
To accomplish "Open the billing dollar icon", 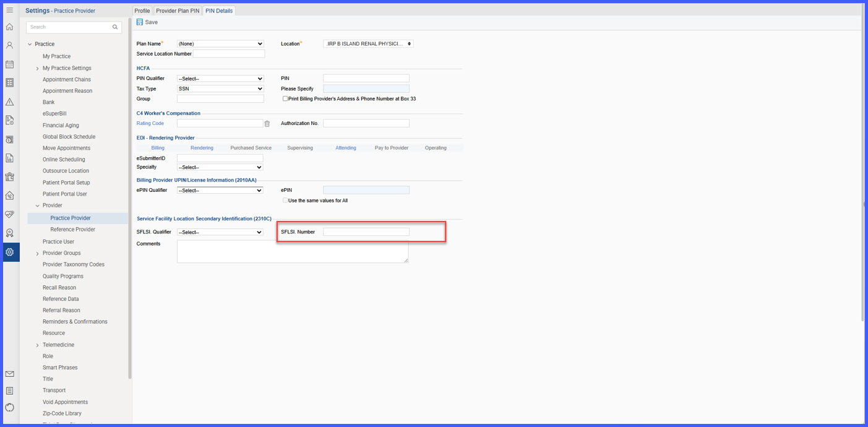I will 9,140.
